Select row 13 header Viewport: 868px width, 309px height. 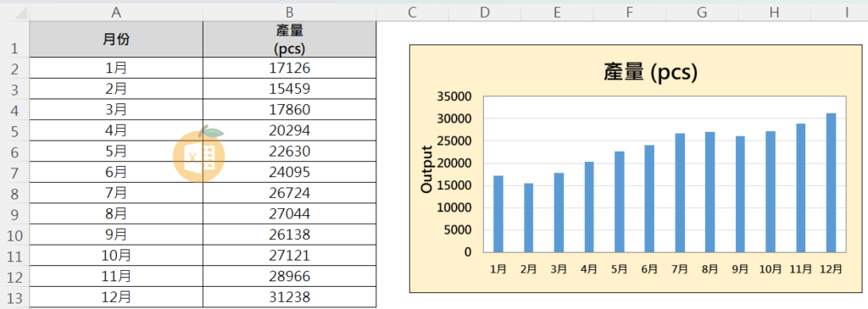14,297
